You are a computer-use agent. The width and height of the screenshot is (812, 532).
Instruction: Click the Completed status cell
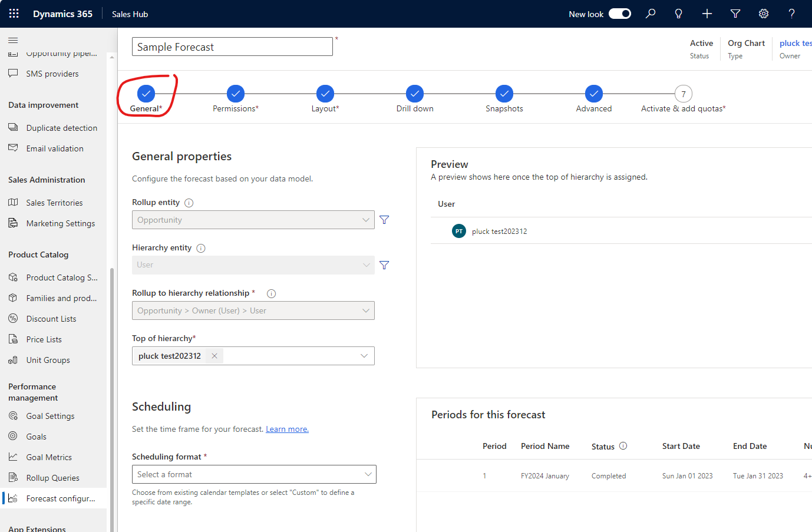[609, 476]
